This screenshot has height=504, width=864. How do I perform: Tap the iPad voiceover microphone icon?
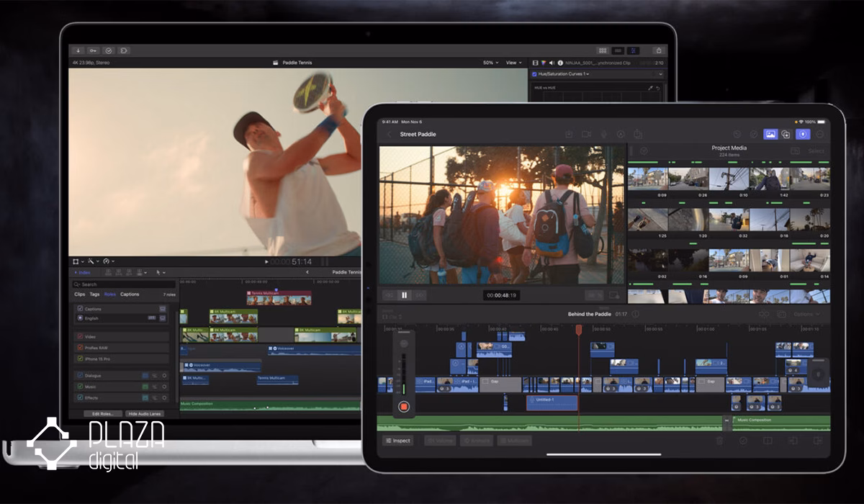tap(603, 135)
